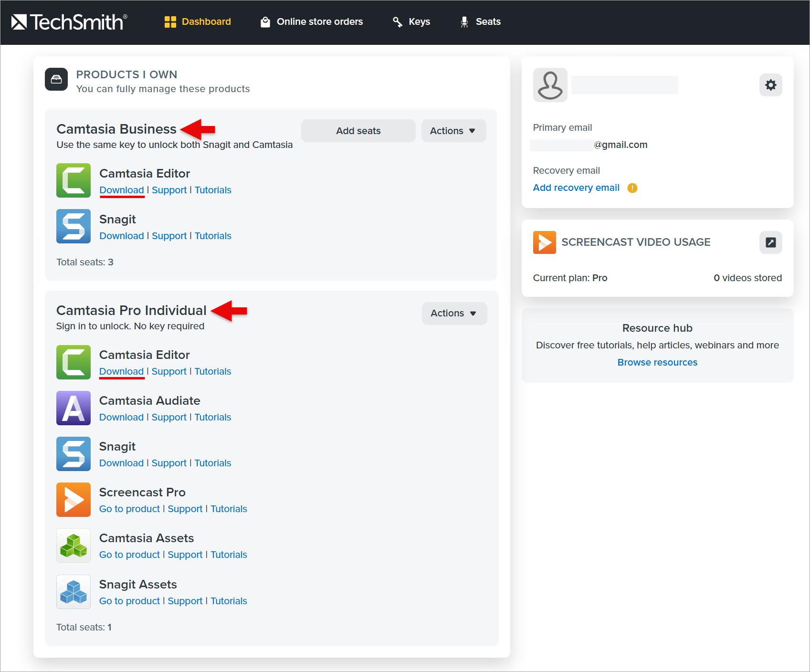The image size is (810, 672).
Task: Click the TechSmith logo
Action: coord(69,22)
